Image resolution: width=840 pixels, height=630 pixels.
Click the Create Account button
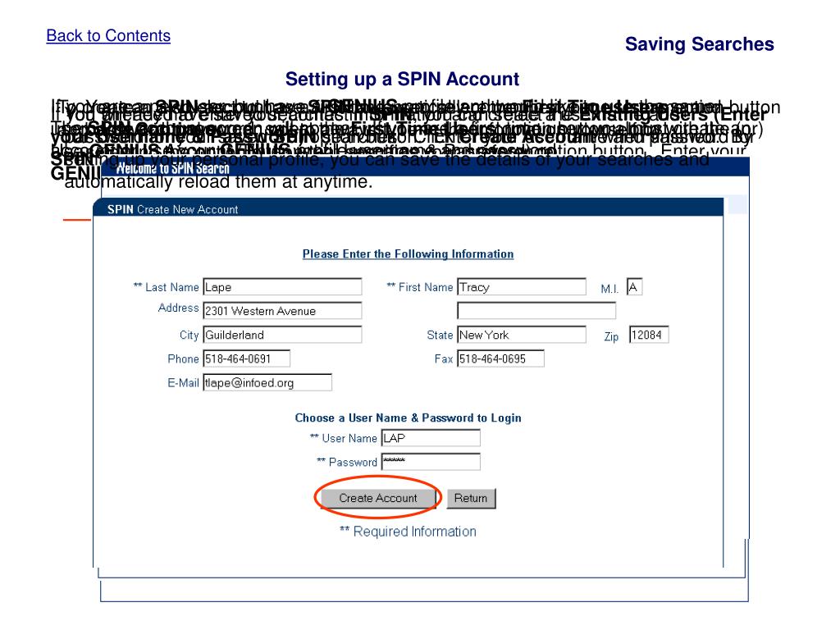378,498
